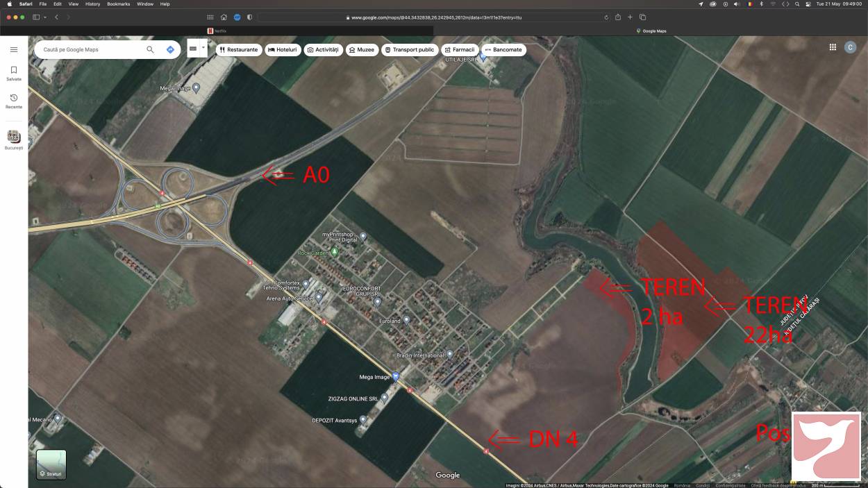Viewport: 868px width, 488px height.
Task: Filter map by Muzee
Action: click(362, 50)
